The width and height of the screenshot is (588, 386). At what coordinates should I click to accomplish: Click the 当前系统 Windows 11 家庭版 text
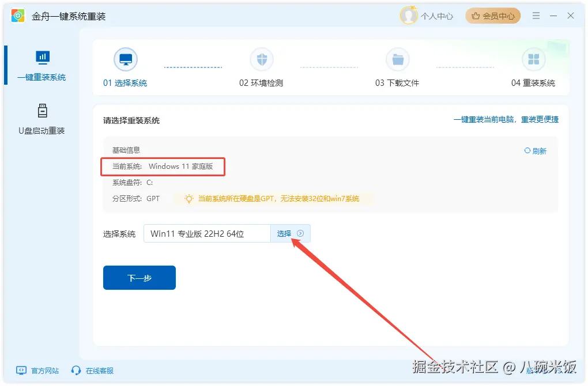click(x=163, y=166)
